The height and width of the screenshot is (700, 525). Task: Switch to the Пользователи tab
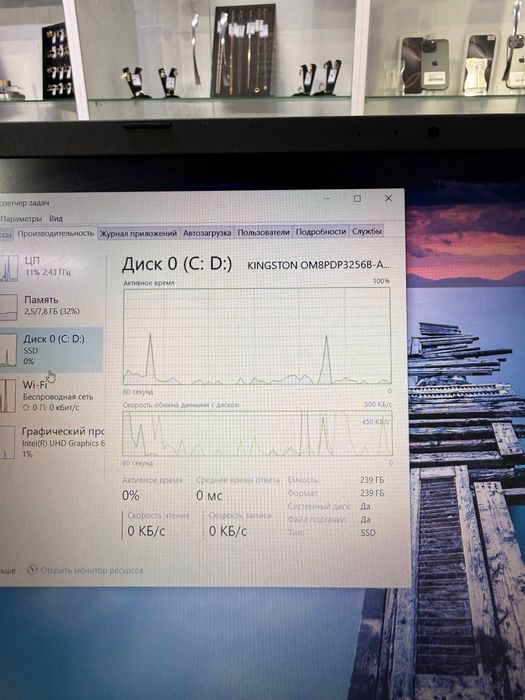click(x=263, y=232)
